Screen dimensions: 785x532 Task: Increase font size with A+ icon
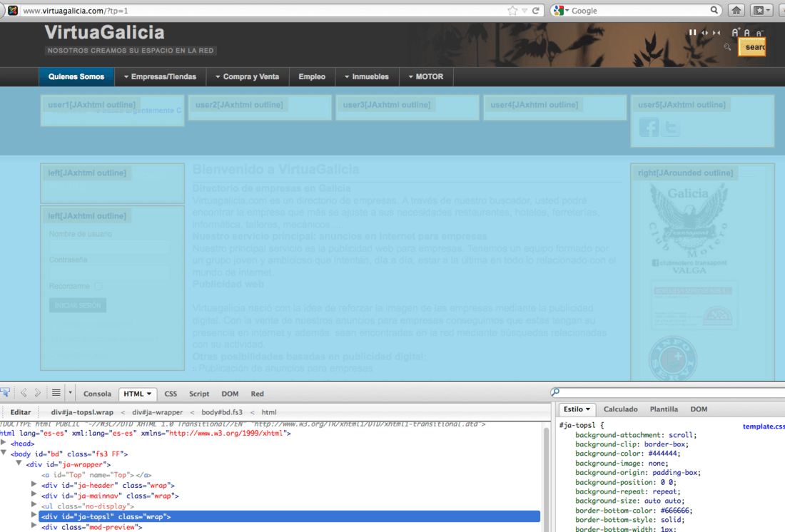point(736,33)
